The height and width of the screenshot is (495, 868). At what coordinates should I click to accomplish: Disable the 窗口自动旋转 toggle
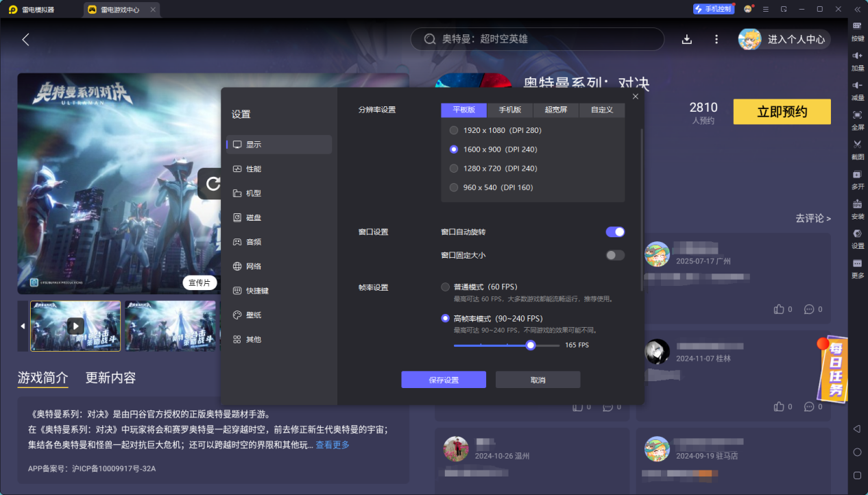tap(615, 232)
